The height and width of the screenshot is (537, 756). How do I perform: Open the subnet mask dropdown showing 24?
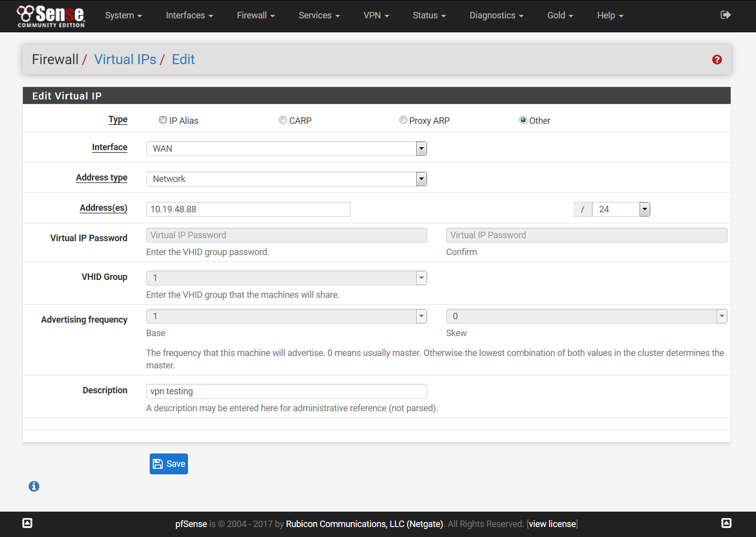pyautogui.click(x=645, y=209)
